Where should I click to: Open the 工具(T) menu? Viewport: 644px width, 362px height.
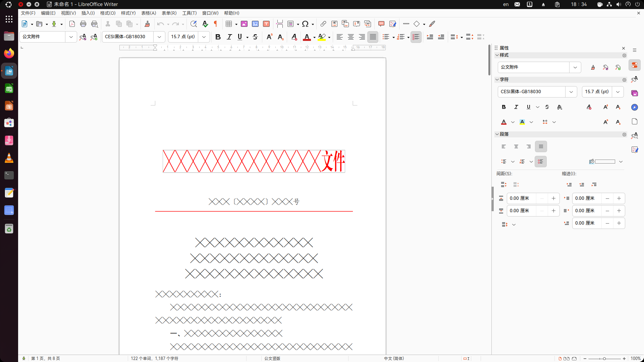click(189, 13)
